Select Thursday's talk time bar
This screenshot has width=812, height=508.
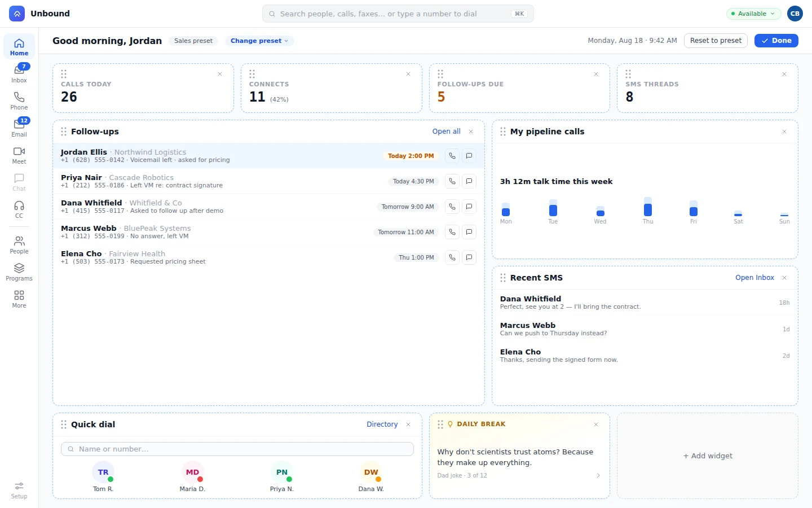(648, 207)
